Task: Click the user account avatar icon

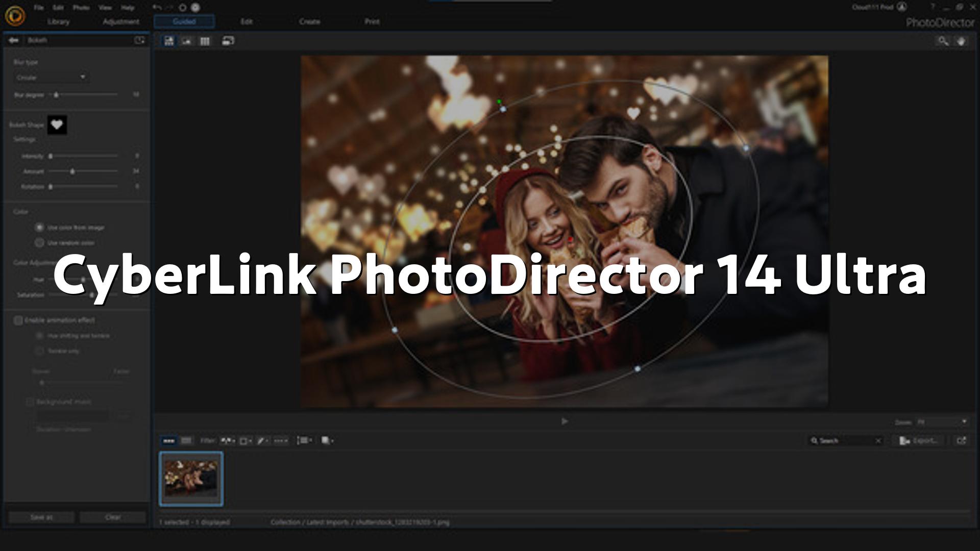Action: point(902,7)
